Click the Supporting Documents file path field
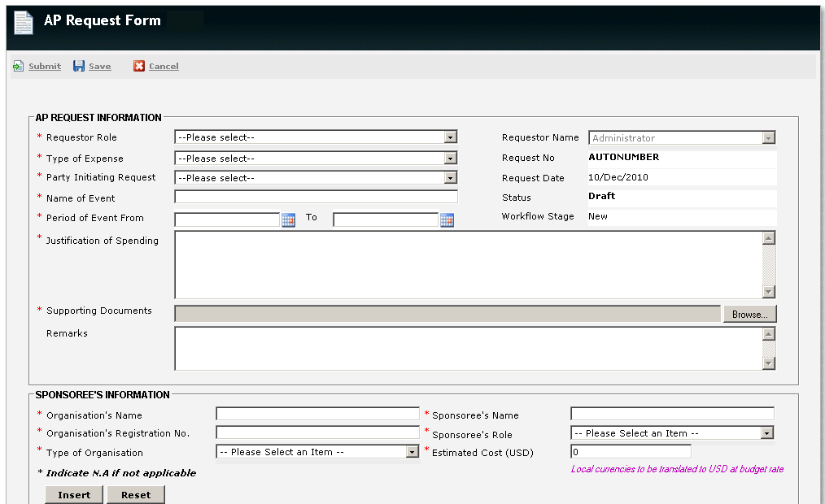The width and height of the screenshot is (825, 504). coord(447,314)
